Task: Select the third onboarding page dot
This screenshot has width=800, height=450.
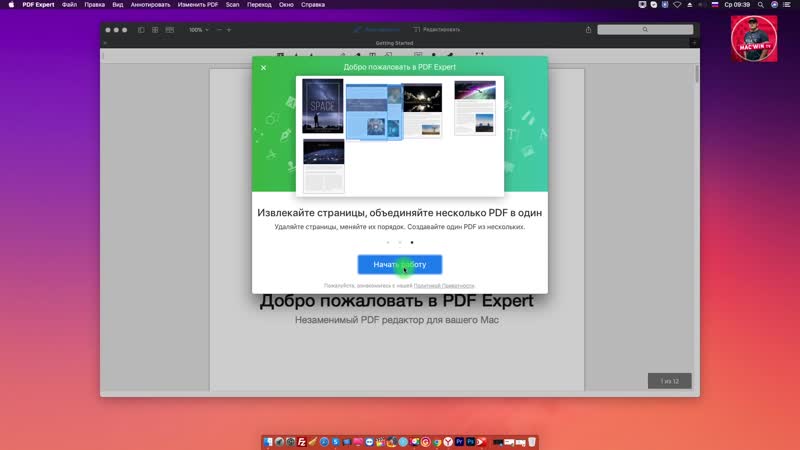Action: [412, 242]
